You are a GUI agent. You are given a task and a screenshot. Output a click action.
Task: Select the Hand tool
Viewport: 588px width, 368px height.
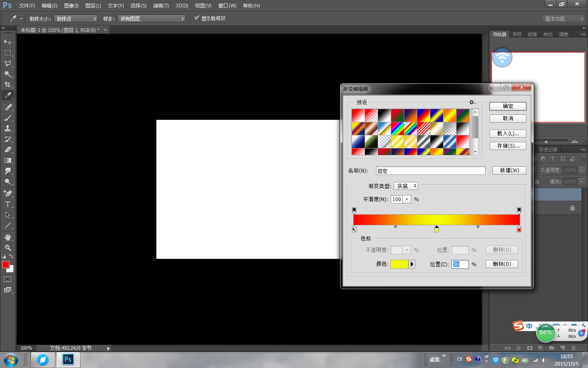pyautogui.click(x=8, y=237)
